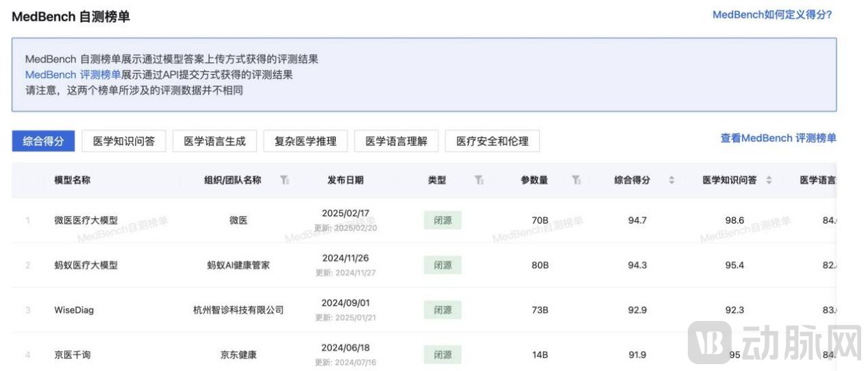The image size is (868, 371).
Task: Click the 发布日期 column header
Action: (345, 180)
